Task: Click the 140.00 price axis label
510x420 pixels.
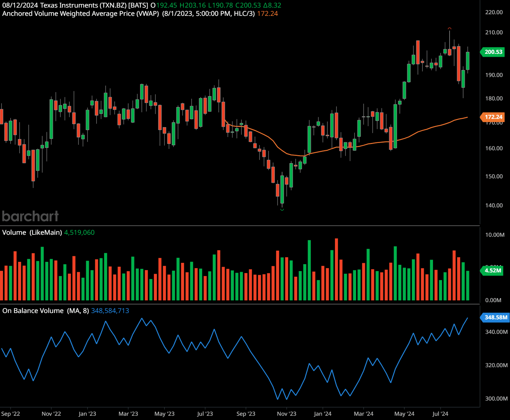Action: [494, 205]
